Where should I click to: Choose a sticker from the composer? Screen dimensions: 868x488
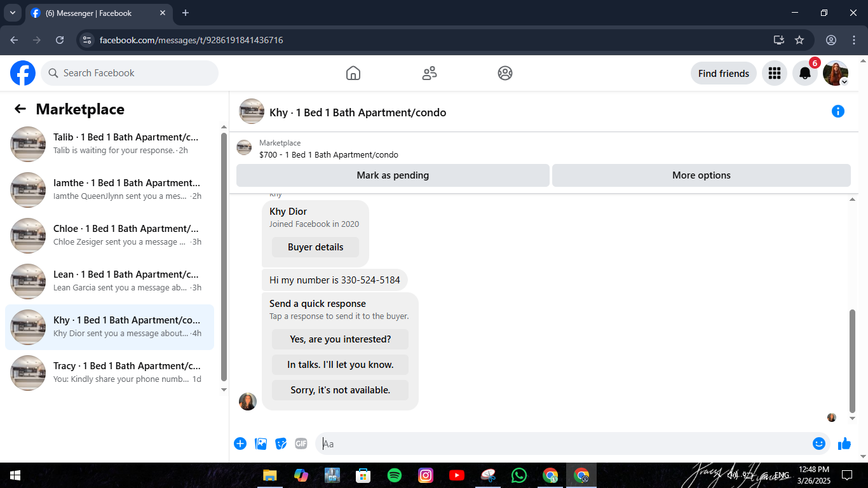(281, 444)
